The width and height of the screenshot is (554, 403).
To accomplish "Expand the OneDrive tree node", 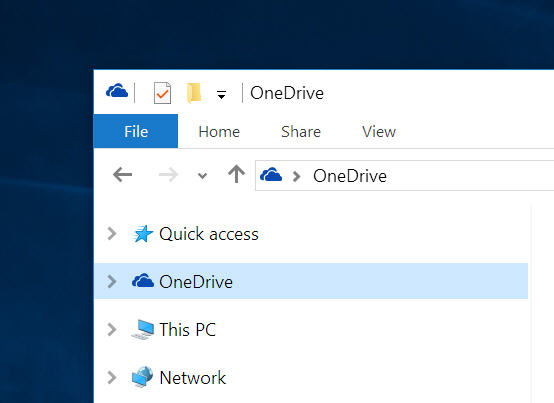I will tap(112, 281).
